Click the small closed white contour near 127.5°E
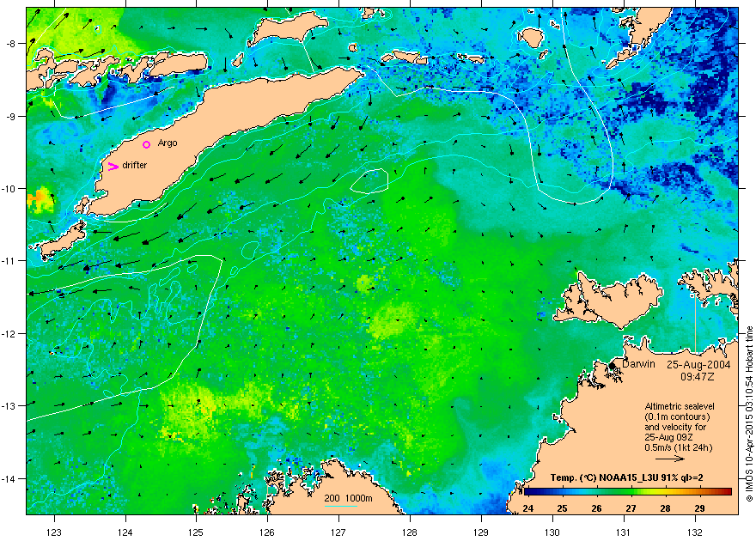Screen dimensions: 756x541 coord(369,181)
